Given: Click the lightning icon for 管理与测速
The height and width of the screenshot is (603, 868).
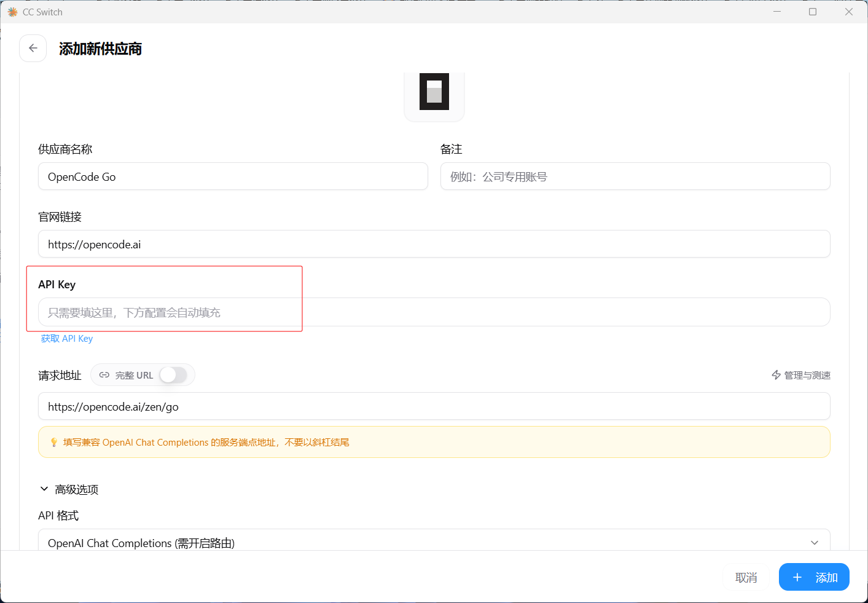Looking at the screenshot, I should [776, 375].
